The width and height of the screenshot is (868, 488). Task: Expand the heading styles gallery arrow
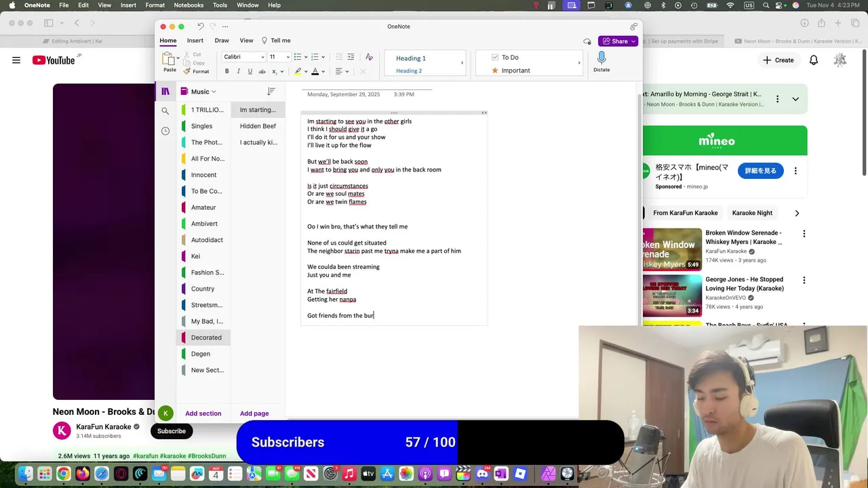[x=462, y=63]
